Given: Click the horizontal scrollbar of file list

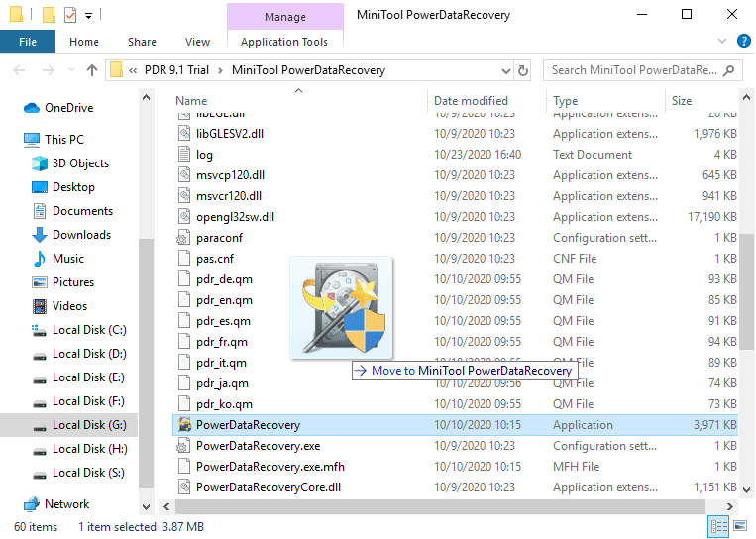Looking at the screenshot, I should tap(440, 506).
